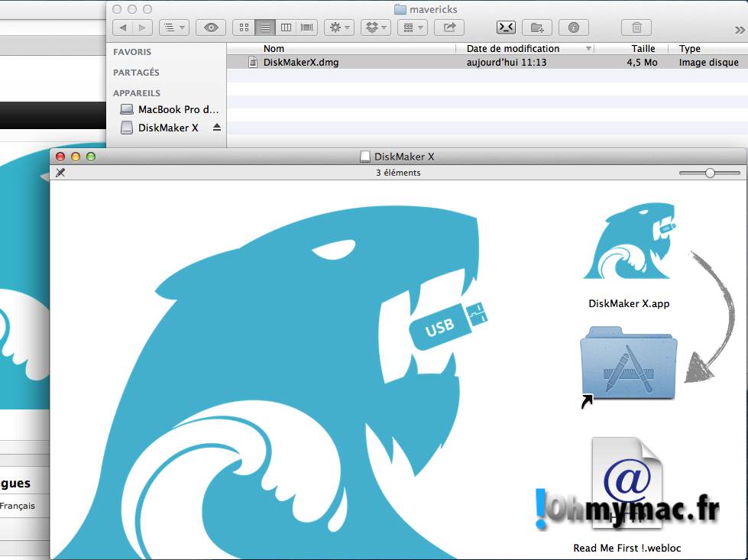This screenshot has height=560, width=748.
Task: Select the DiskMaker X.app icon
Action: (629, 243)
